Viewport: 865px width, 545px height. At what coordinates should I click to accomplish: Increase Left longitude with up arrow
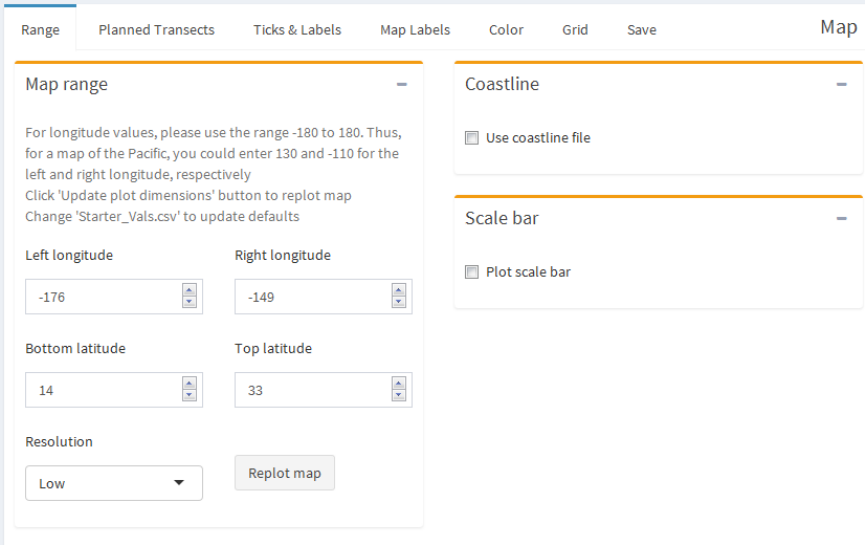click(x=189, y=290)
